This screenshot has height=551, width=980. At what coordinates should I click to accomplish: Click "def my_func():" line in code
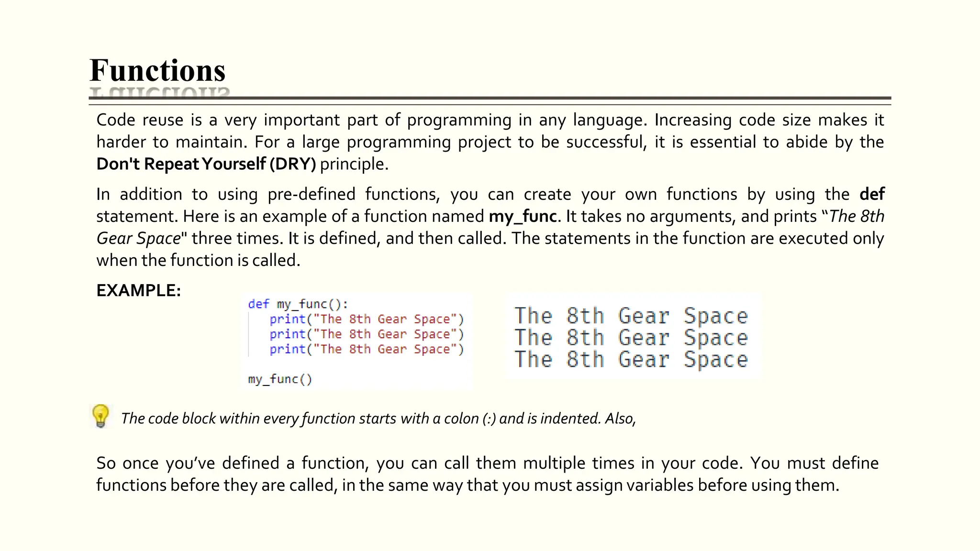click(298, 304)
